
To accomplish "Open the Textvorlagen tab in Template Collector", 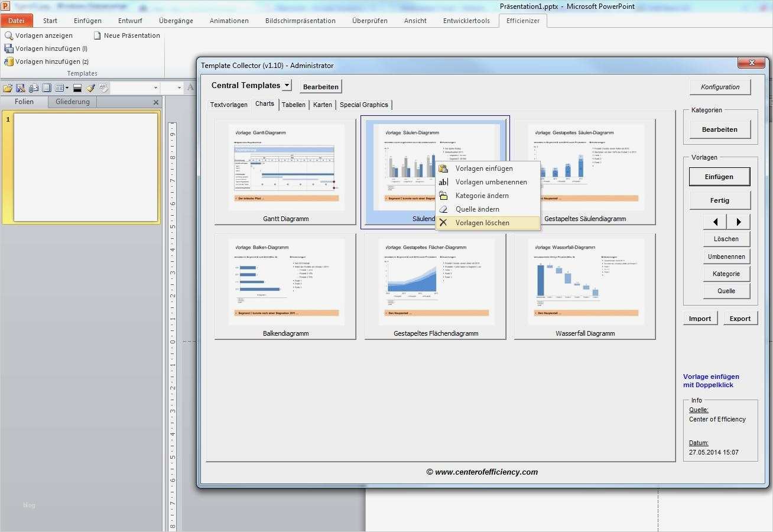I will pos(229,105).
